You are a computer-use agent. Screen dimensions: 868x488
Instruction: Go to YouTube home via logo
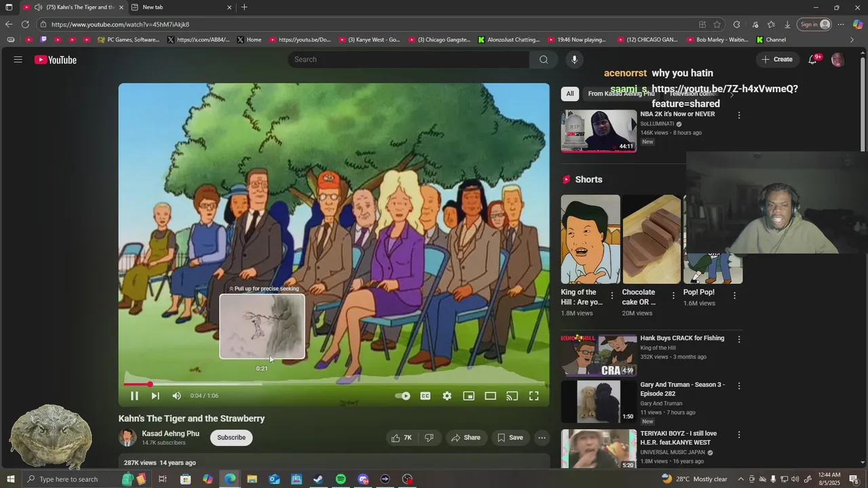point(56,60)
